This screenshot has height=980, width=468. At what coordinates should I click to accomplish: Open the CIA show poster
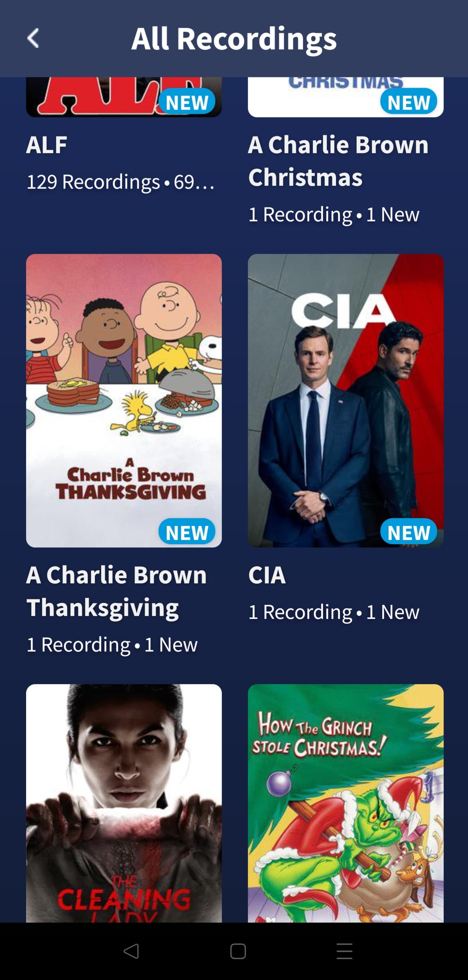click(x=345, y=401)
